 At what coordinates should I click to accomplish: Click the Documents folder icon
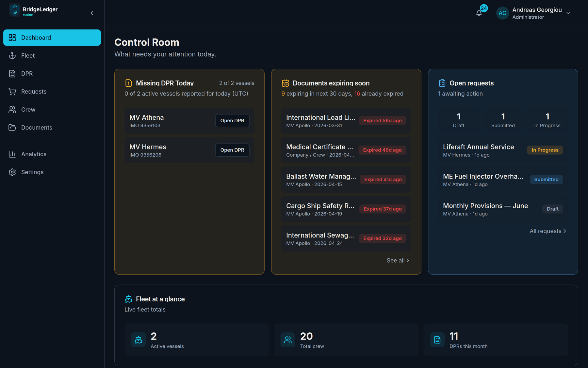click(12, 128)
